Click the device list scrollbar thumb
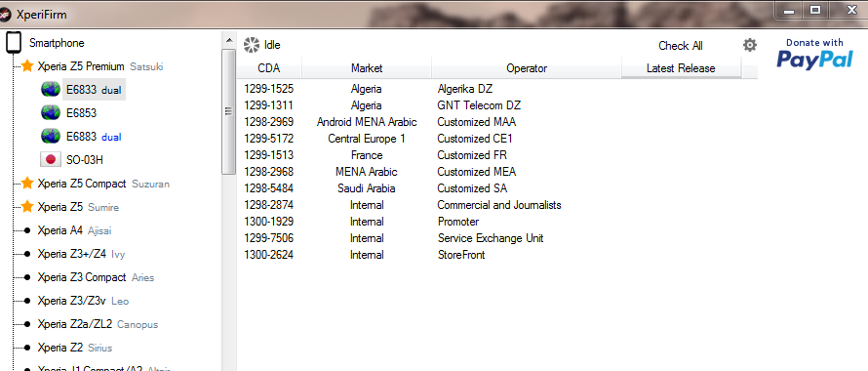Viewport: 868px width, 371px height. tap(228, 111)
